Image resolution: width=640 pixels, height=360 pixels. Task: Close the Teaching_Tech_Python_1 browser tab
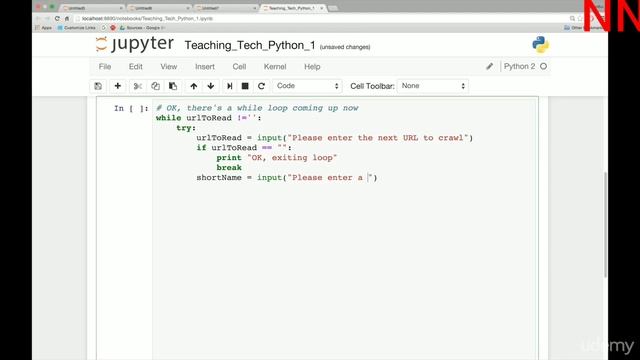[x=322, y=8]
